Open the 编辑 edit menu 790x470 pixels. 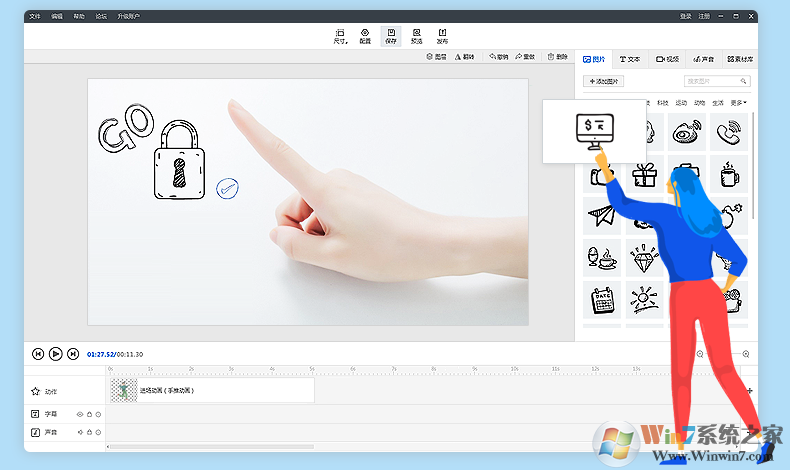point(57,17)
